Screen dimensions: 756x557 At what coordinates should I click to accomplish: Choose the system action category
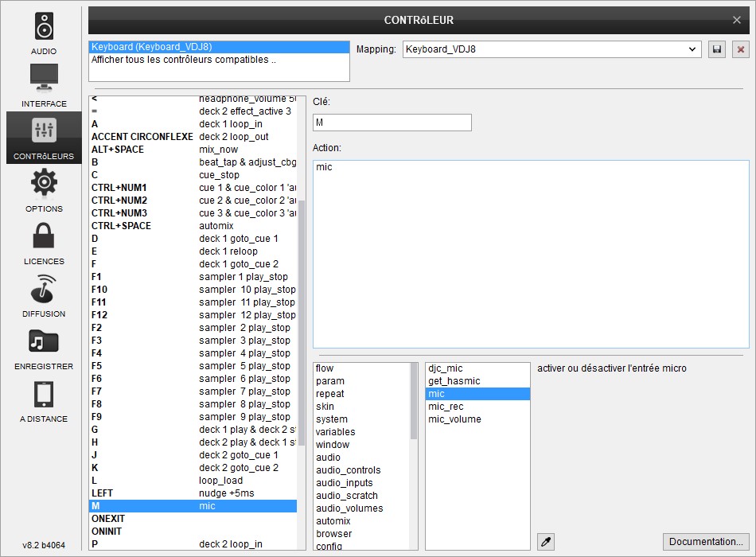coord(361,419)
